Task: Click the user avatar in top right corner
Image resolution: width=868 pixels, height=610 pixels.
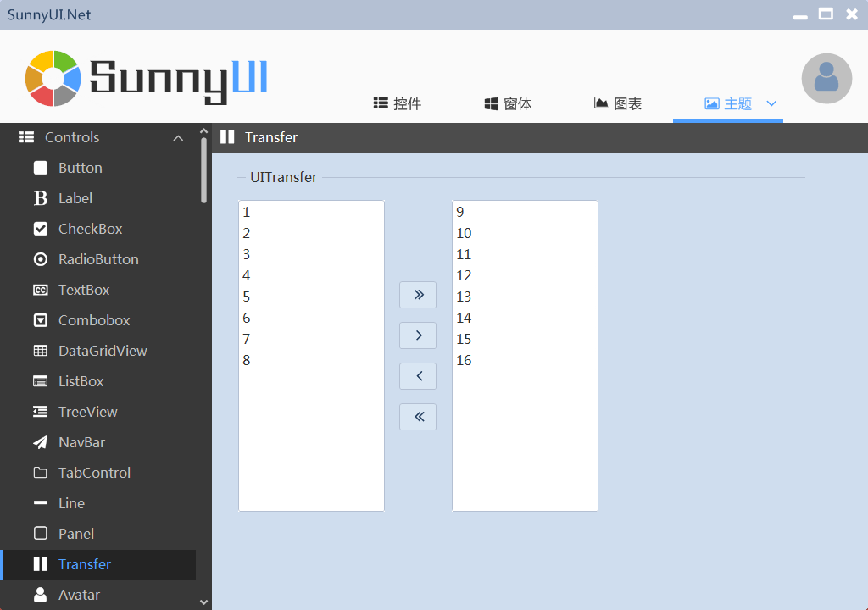Action: (826, 78)
